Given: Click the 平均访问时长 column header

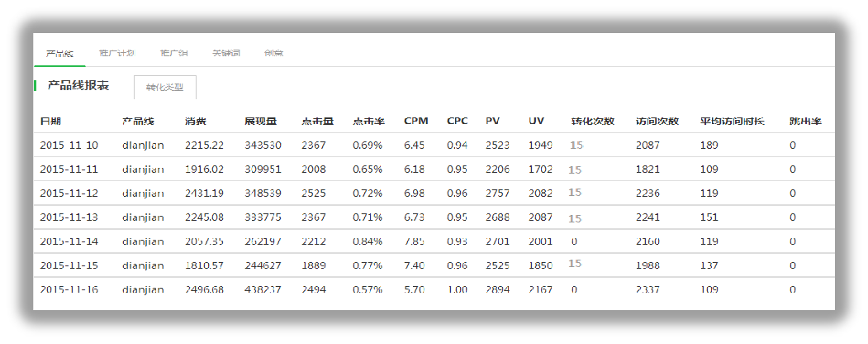Looking at the screenshot, I should pos(732,121).
